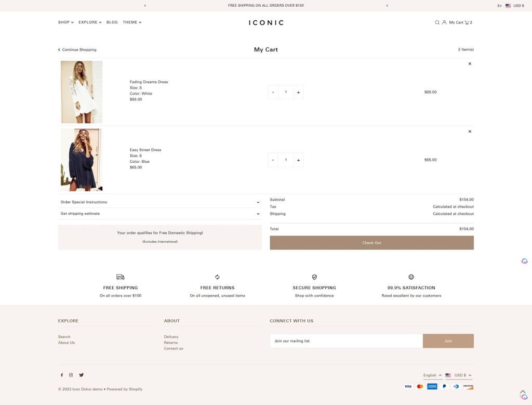This screenshot has height=405, width=532.
Task: Focus the Join our mailing list field
Action: click(x=346, y=341)
